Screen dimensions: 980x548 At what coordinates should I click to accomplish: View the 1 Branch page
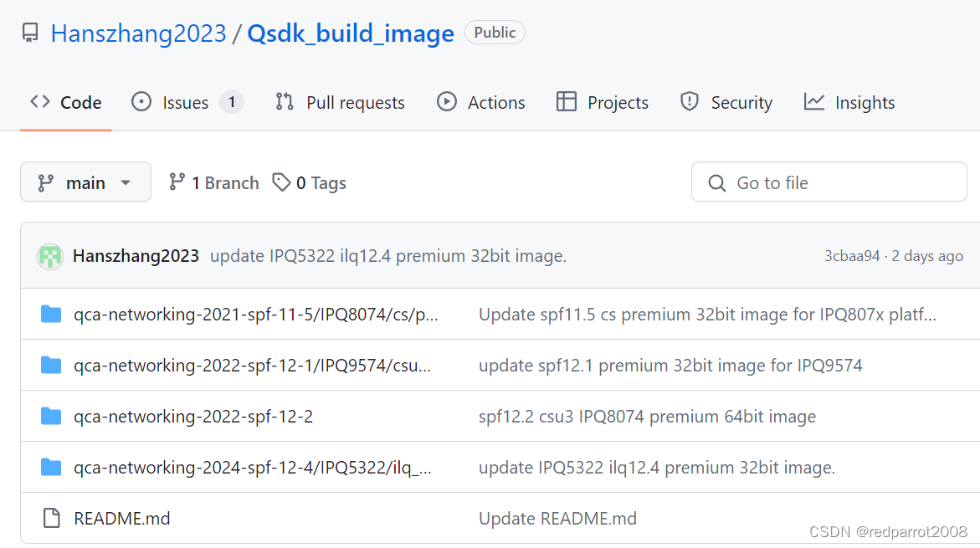[225, 182]
